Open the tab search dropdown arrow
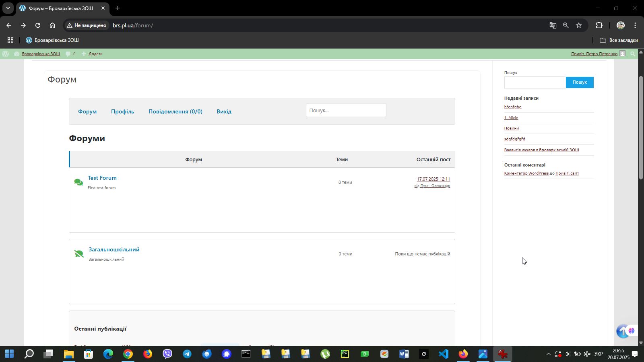 [8, 8]
